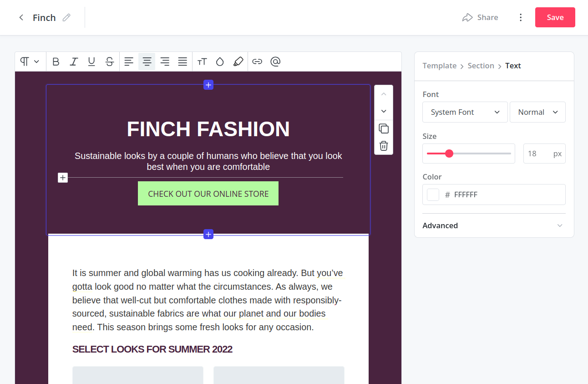Save the Finch template
Screen dimensions: 588x384
pyautogui.click(x=555, y=17)
